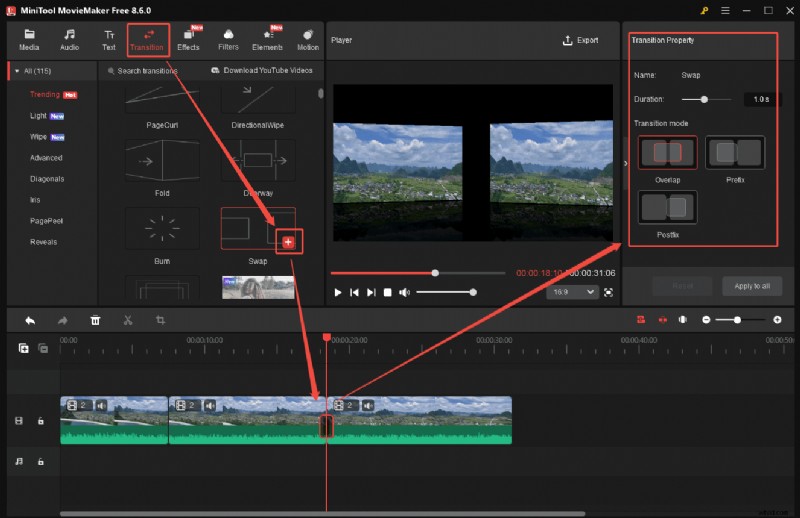
Task: Edit the duration value 1.0 s
Action: click(x=761, y=100)
